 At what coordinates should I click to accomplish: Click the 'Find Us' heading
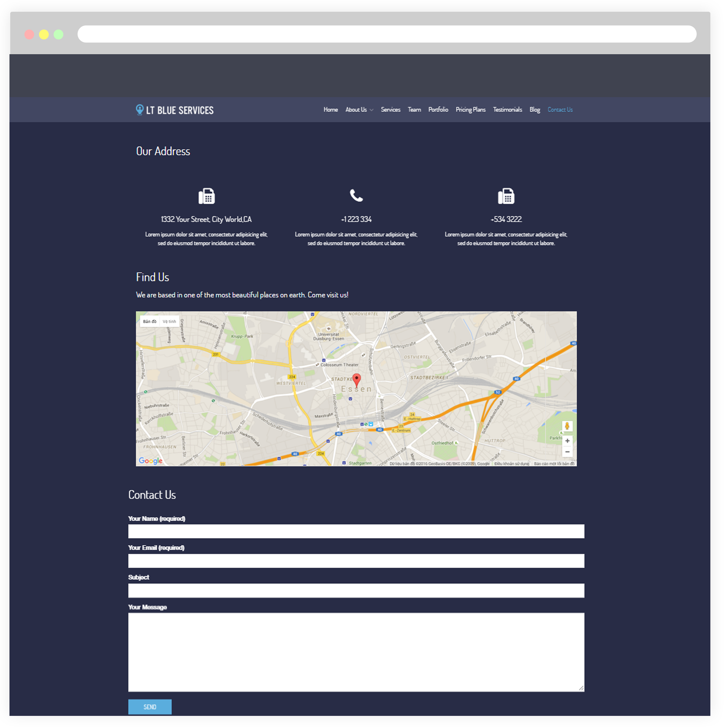[x=152, y=277]
